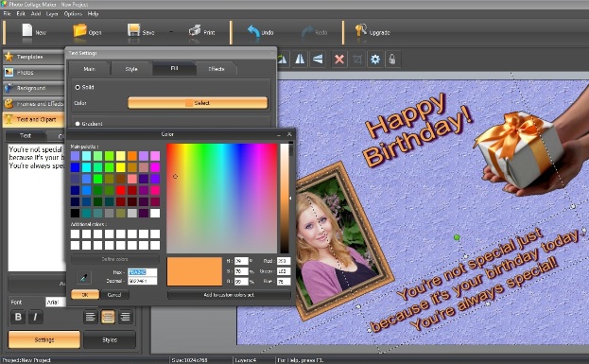
Task: Open the Help menu
Action: coord(93,14)
